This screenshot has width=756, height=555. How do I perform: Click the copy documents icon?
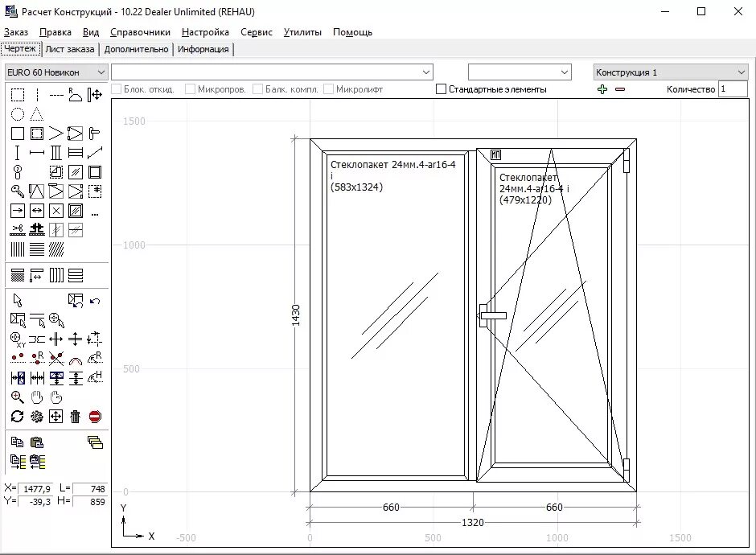pyautogui.click(x=18, y=442)
